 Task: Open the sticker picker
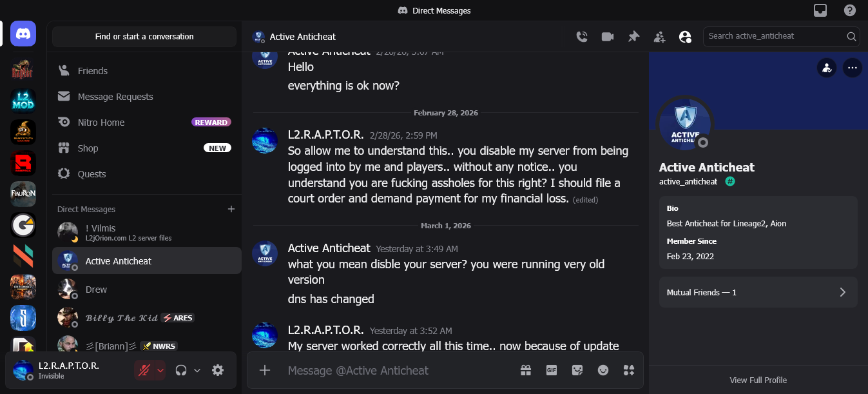[577, 370]
